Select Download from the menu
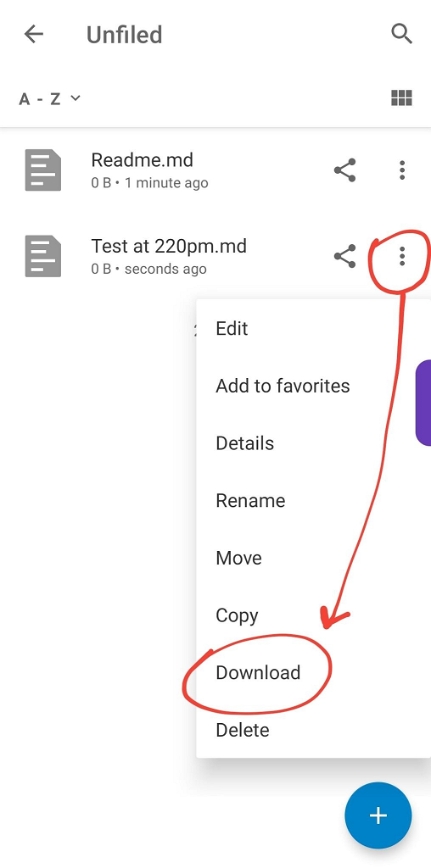The image size is (431, 868). tap(314, 672)
